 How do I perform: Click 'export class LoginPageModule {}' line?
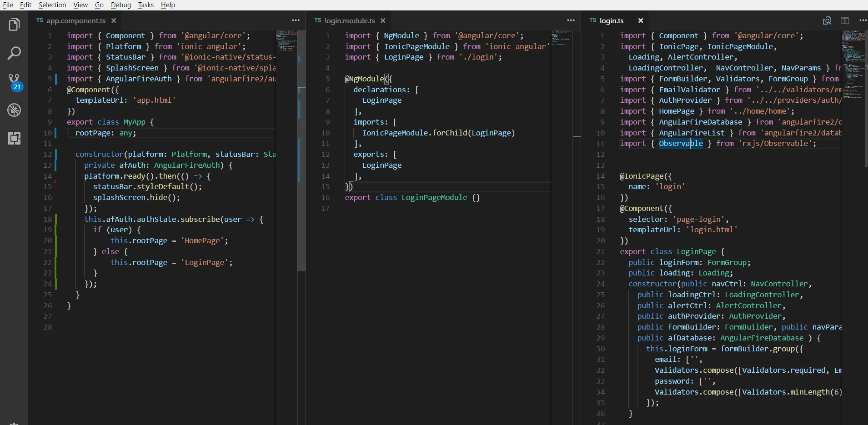pyautogui.click(x=412, y=198)
